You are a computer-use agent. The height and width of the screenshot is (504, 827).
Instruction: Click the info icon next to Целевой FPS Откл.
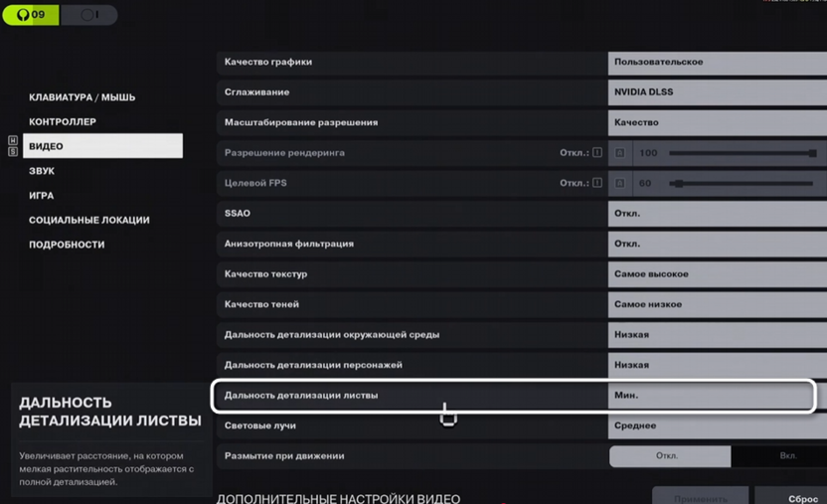[x=597, y=183]
